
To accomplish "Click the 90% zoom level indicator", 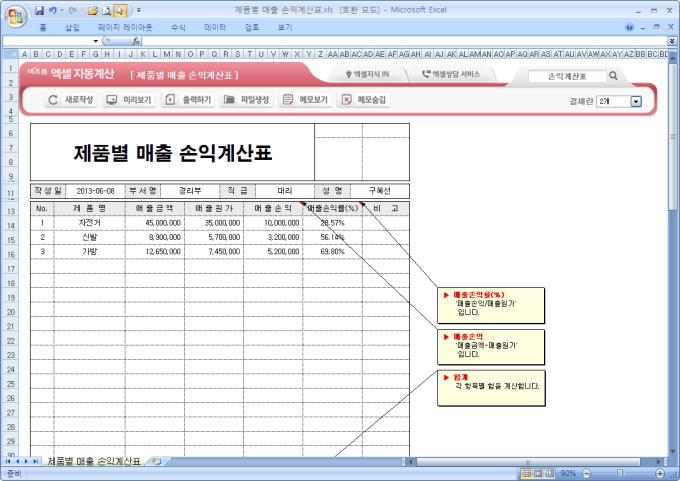I will pos(568,474).
